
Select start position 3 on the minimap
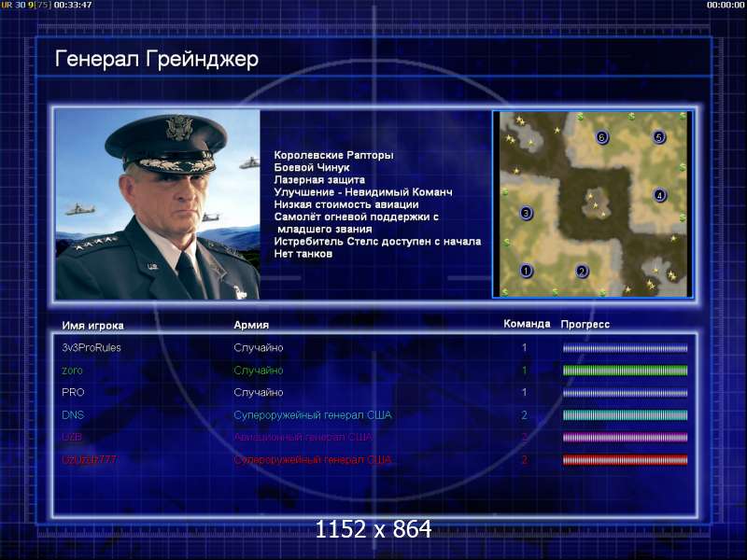[526, 213]
